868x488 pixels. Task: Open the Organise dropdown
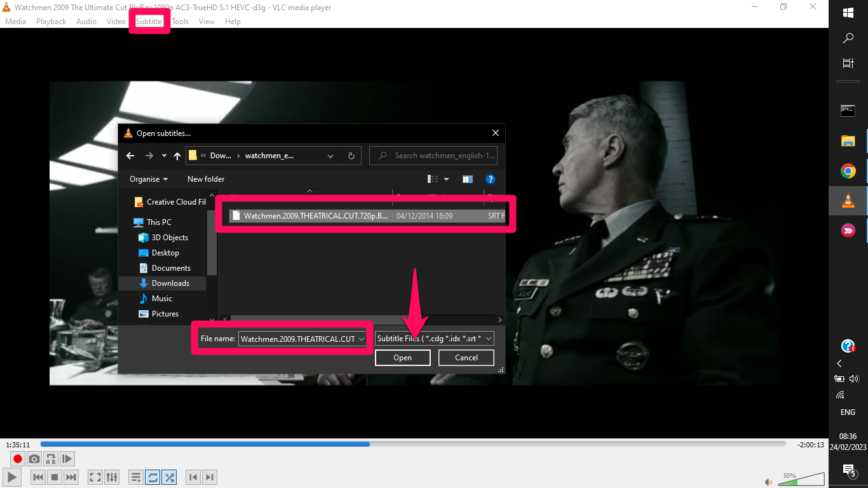[149, 179]
